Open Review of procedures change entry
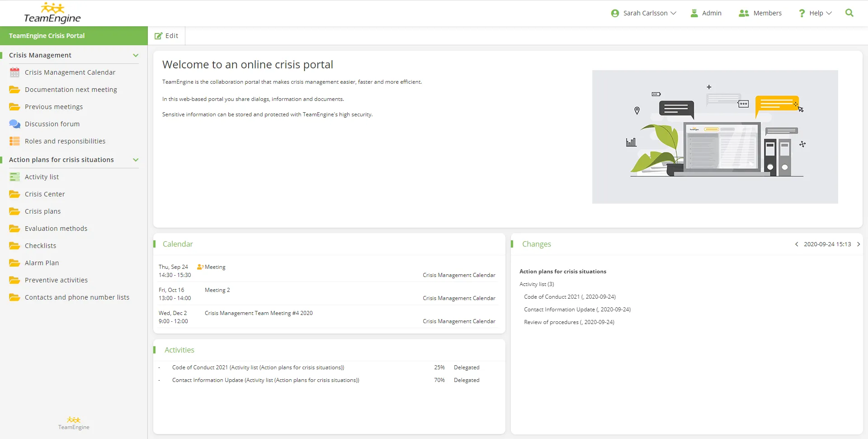Viewport: 868px width, 439px height. 569,322
